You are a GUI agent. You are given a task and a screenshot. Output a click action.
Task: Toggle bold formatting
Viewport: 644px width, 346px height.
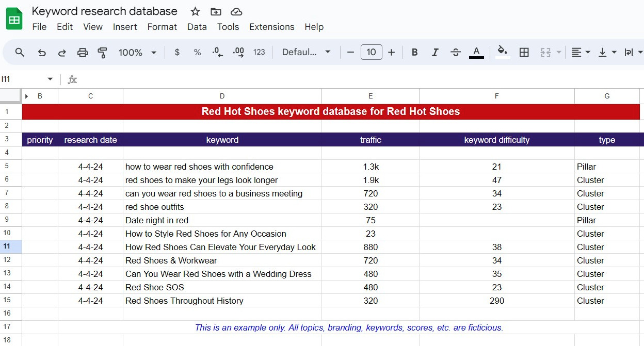click(414, 53)
